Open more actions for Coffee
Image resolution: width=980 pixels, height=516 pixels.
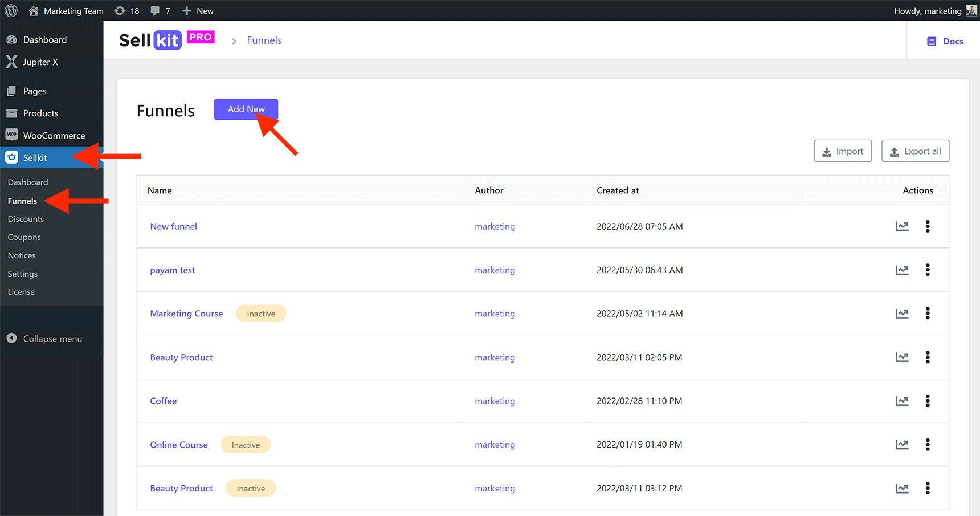(928, 401)
